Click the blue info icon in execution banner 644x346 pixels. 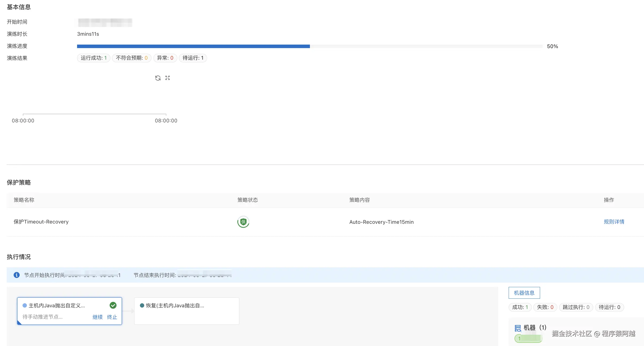click(17, 275)
